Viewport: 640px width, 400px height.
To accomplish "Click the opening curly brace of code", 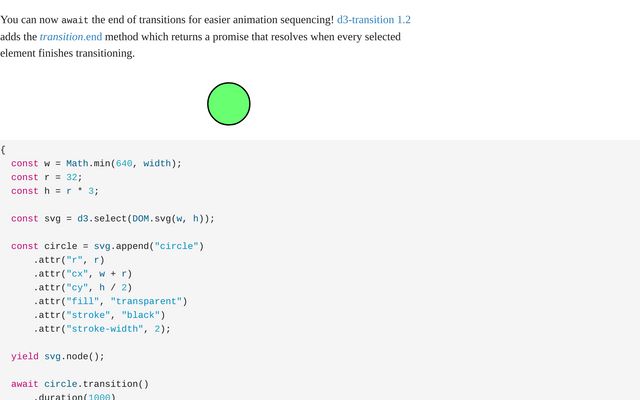I will [x=3, y=149].
